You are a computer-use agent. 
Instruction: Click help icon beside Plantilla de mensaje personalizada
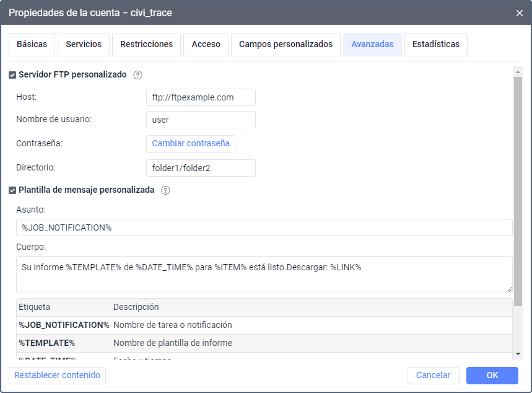[165, 191]
